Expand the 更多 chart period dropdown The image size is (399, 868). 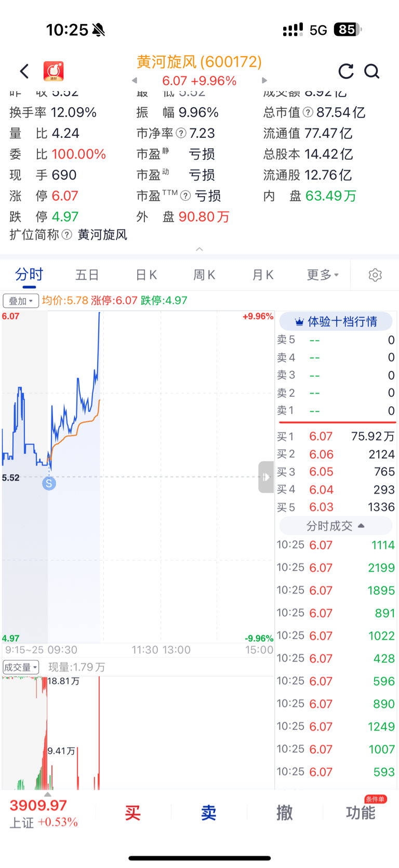[x=323, y=275]
